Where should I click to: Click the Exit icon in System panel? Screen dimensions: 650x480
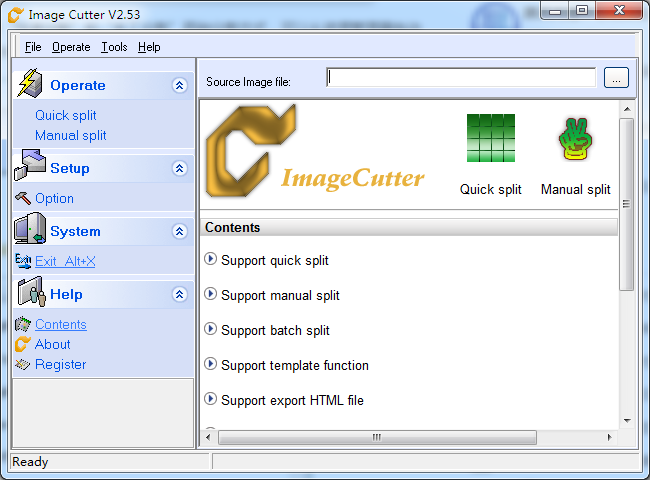[23, 261]
